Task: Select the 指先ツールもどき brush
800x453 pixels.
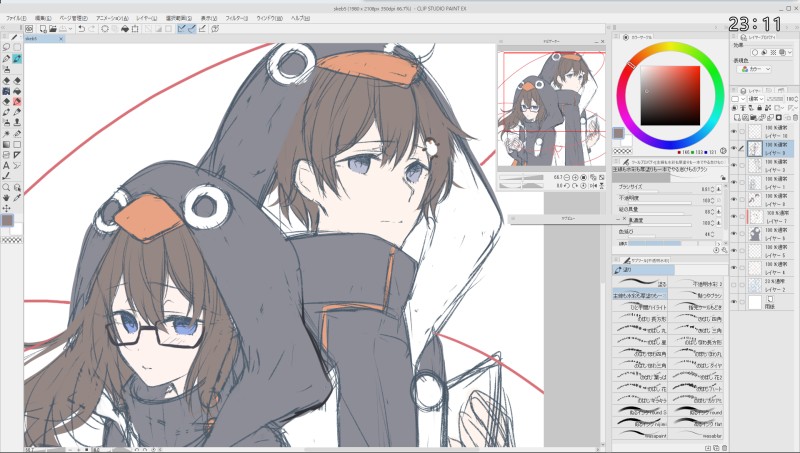Action: click(x=695, y=306)
